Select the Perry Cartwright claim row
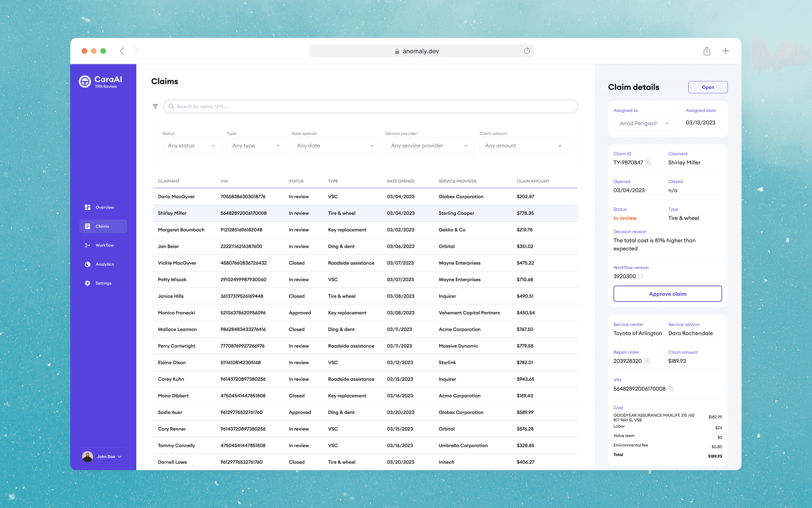Viewport: 812px width, 508px height. point(365,346)
